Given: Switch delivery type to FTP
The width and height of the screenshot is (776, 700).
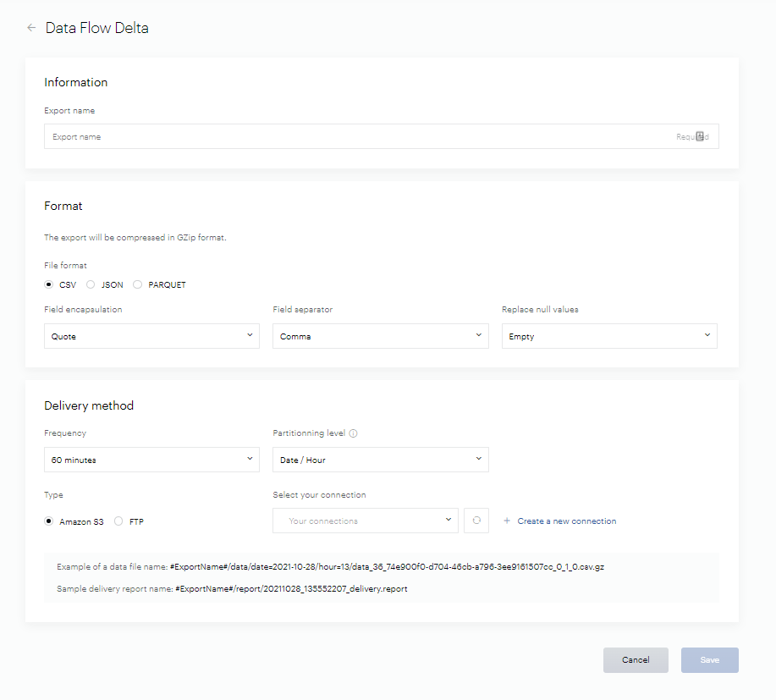Looking at the screenshot, I should (x=118, y=521).
